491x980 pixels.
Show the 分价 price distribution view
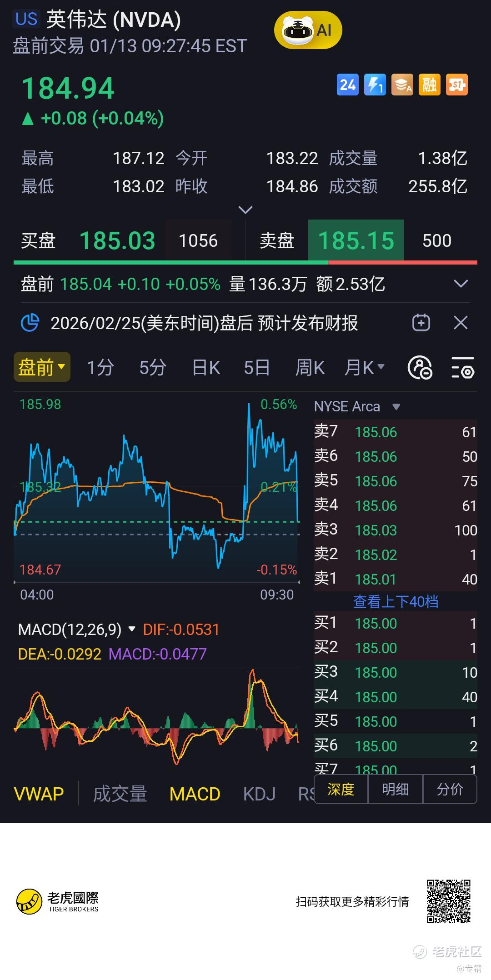click(450, 789)
